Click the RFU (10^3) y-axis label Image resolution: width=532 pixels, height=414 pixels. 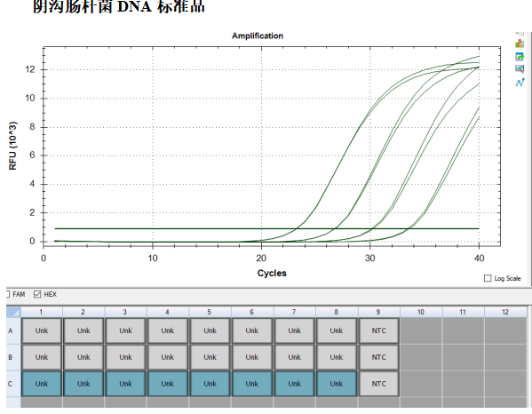coord(12,145)
